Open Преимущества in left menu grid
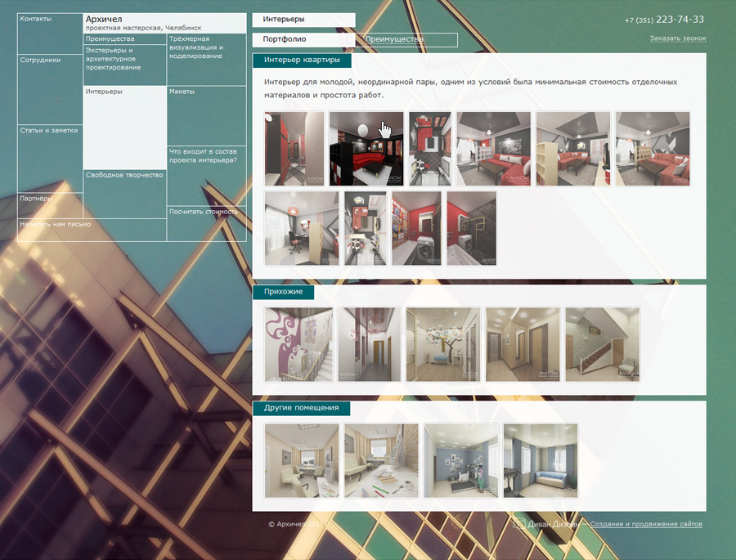The width and height of the screenshot is (736, 560). (125, 39)
